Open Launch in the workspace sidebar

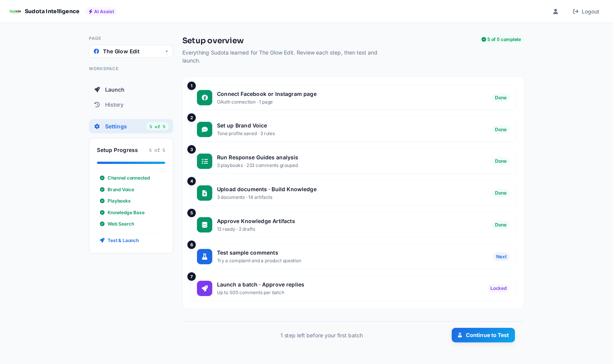131,89
